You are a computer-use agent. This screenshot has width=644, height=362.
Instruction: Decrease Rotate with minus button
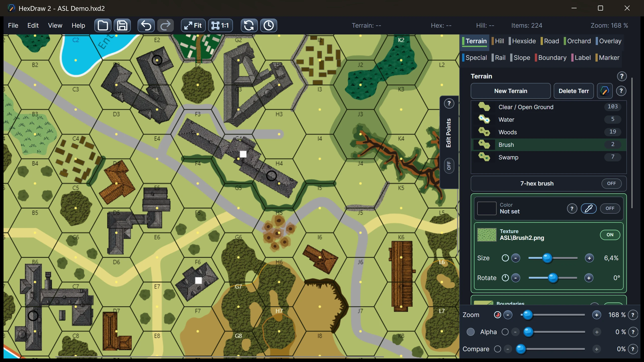tap(516, 278)
